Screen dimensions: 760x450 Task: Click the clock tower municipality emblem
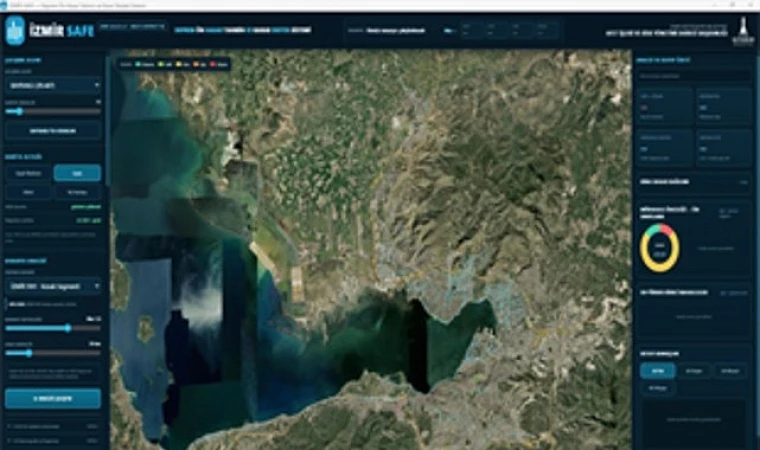(x=743, y=31)
